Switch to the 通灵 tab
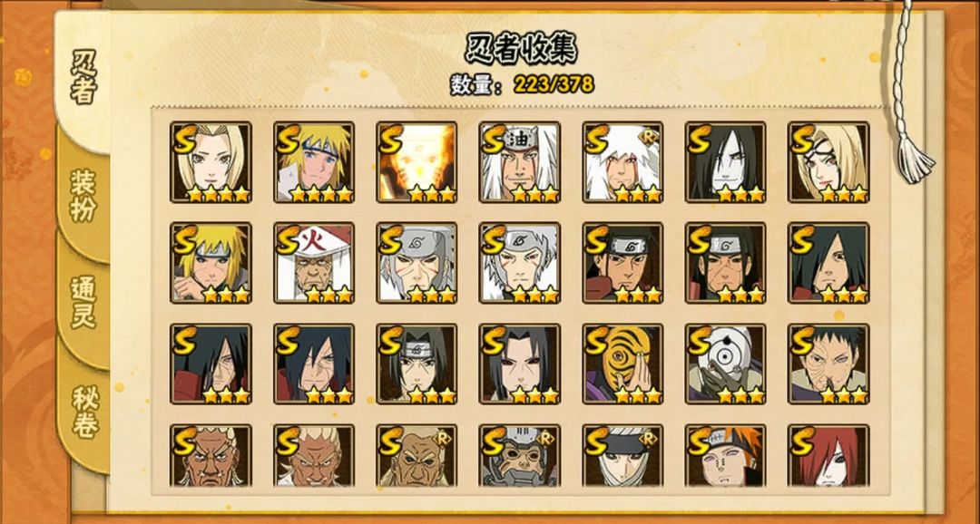This screenshot has width=980, height=524. 83,302
